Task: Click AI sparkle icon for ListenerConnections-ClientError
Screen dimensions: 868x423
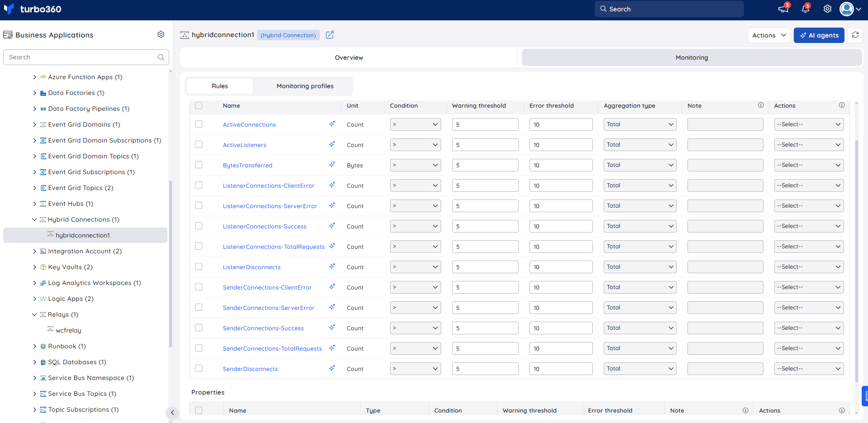Action: pos(332,185)
